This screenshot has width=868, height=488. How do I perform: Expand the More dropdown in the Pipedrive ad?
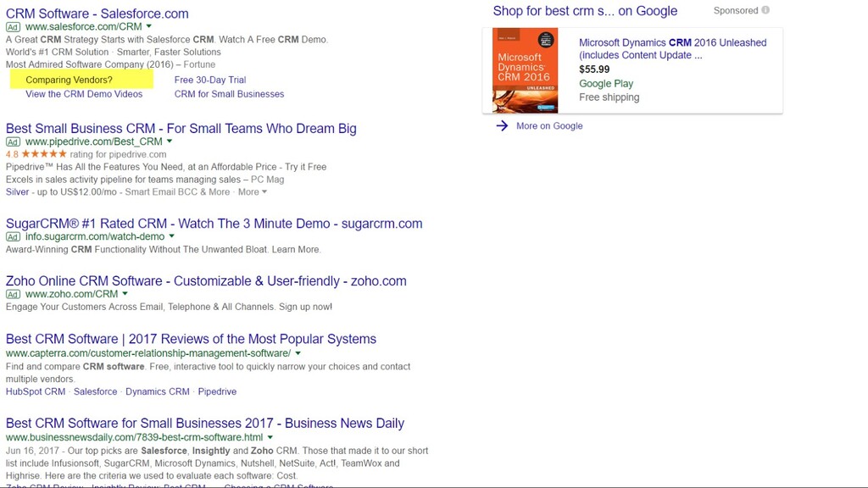pos(253,192)
